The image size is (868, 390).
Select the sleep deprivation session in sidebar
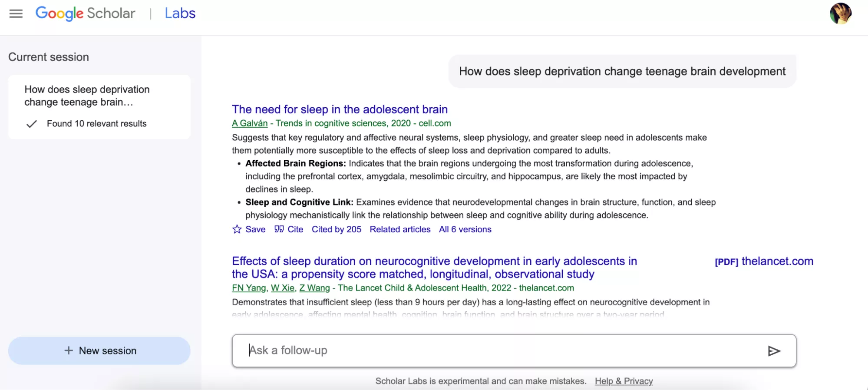pos(99,107)
